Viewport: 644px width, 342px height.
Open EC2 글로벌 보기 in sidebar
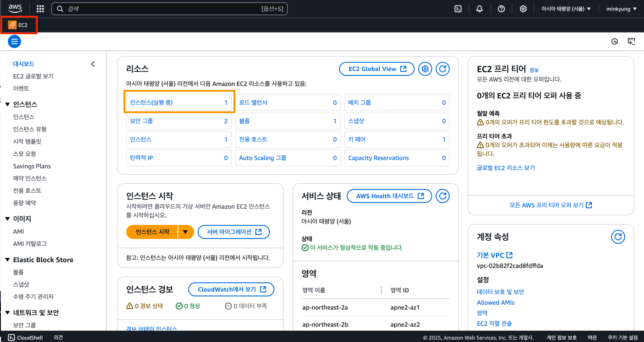(x=33, y=76)
